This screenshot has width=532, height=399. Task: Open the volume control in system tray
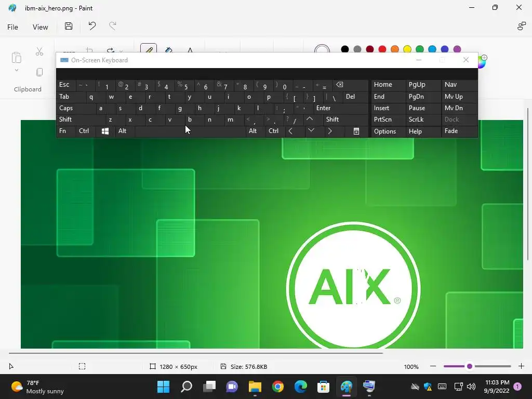[471, 387]
